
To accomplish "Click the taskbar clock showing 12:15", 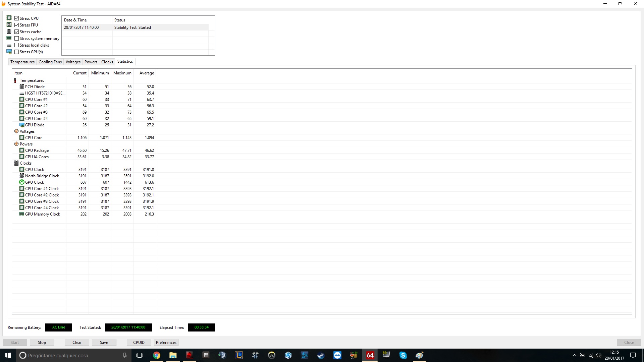I will [x=614, y=355].
